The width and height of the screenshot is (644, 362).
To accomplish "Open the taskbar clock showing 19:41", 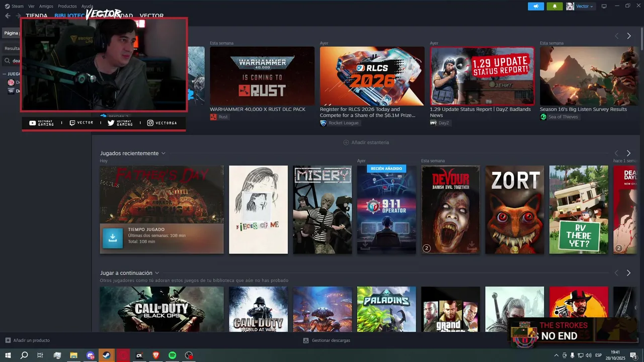I will tap(615, 355).
